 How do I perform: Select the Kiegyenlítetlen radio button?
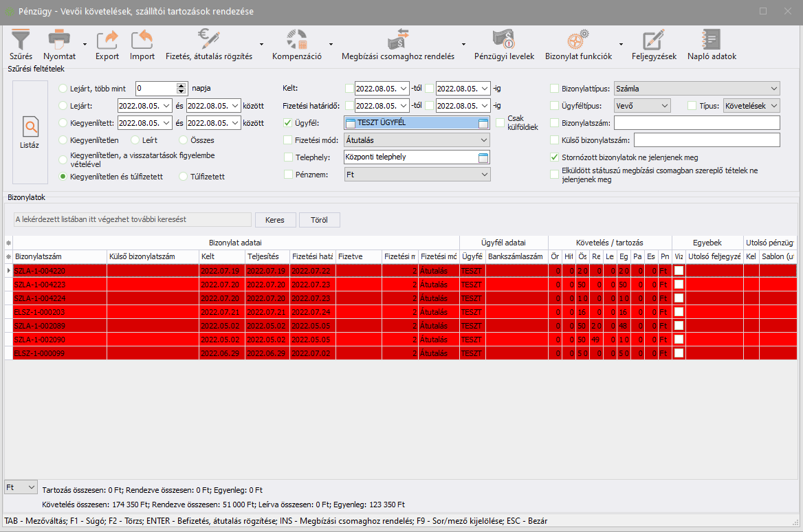(x=64, y=140)
